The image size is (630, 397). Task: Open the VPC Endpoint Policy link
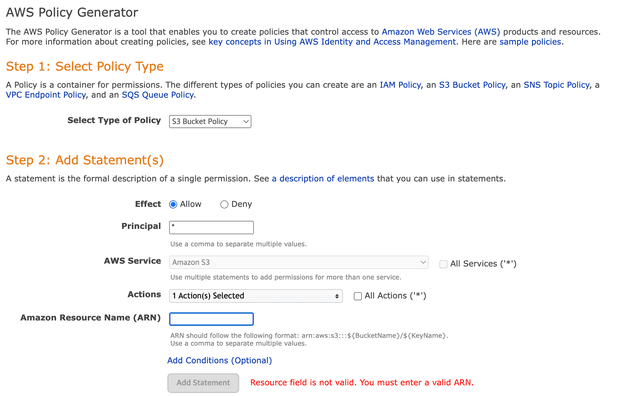pyautogui.click(x=46, y=95)
